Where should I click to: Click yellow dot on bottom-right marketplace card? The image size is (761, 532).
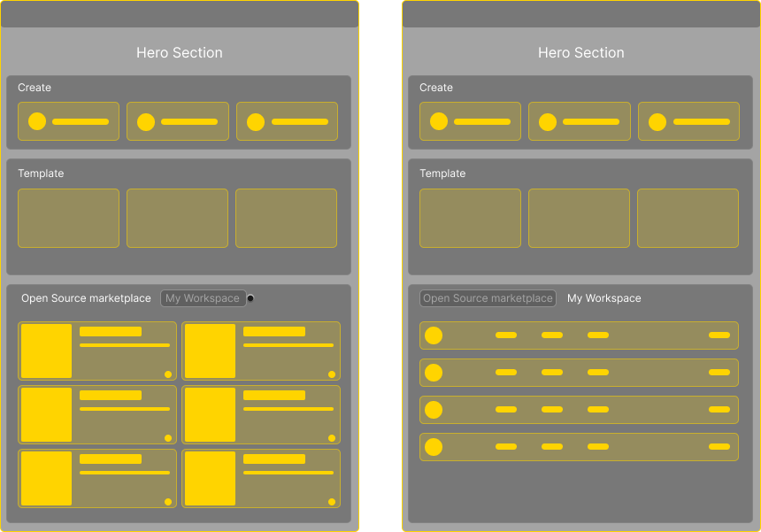332,502
